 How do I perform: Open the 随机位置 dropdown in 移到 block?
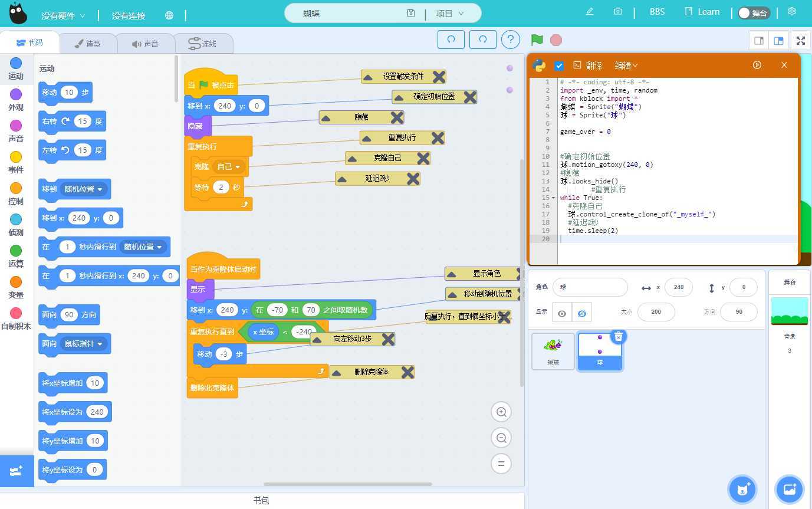pos(84,189)
